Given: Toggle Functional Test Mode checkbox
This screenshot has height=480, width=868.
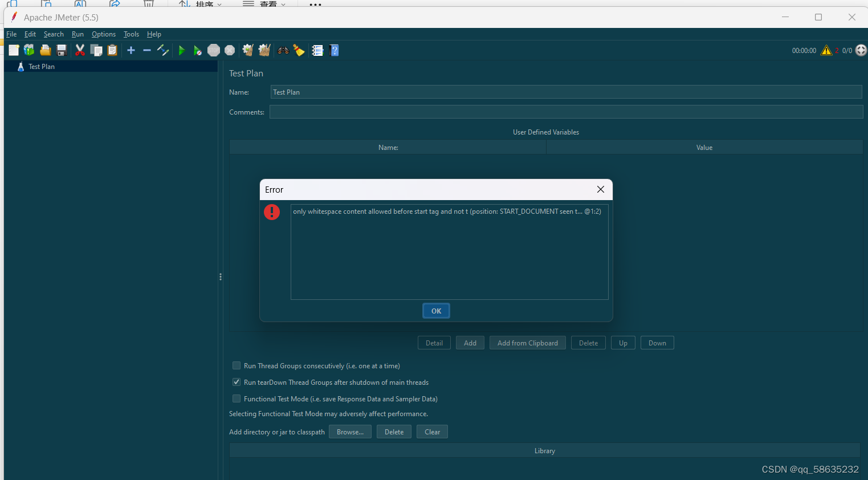Looking at the screenshot, I should click(x=237, y=398).
